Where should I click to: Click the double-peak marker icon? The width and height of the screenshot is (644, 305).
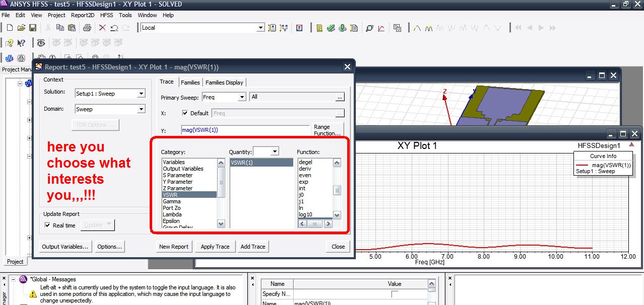click(x=429, y=28)
